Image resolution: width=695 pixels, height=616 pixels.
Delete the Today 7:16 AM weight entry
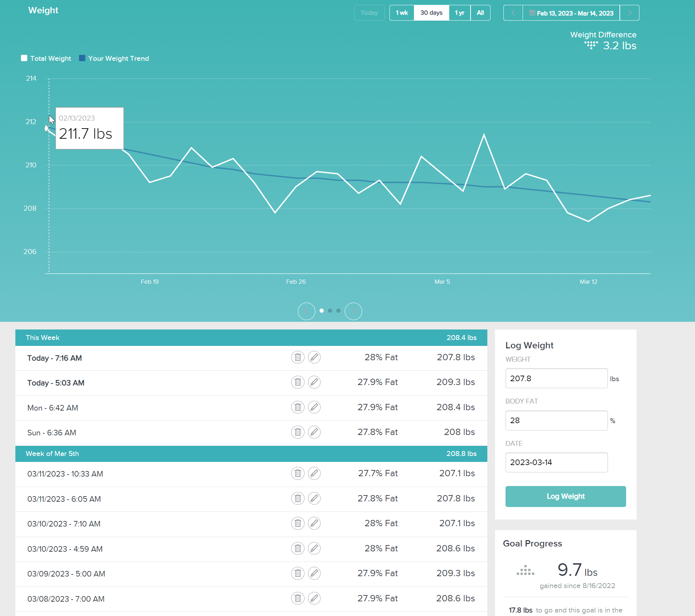click(298, 357)
